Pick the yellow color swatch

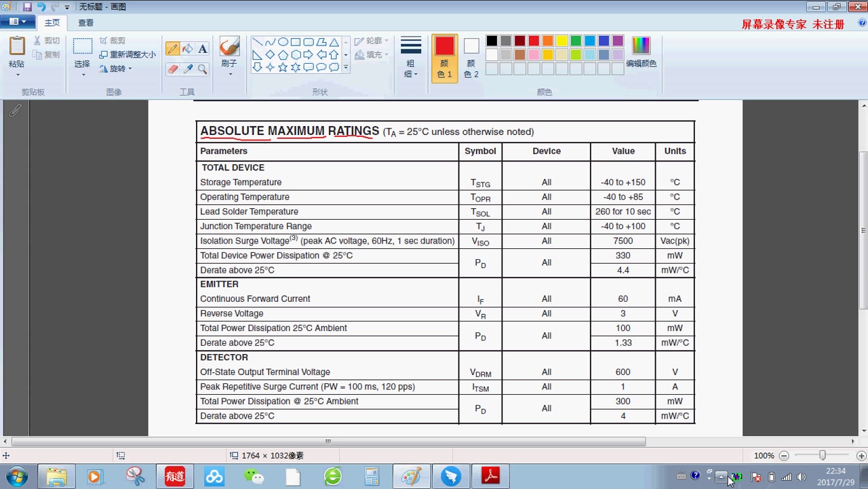click(x=561, y=41)
